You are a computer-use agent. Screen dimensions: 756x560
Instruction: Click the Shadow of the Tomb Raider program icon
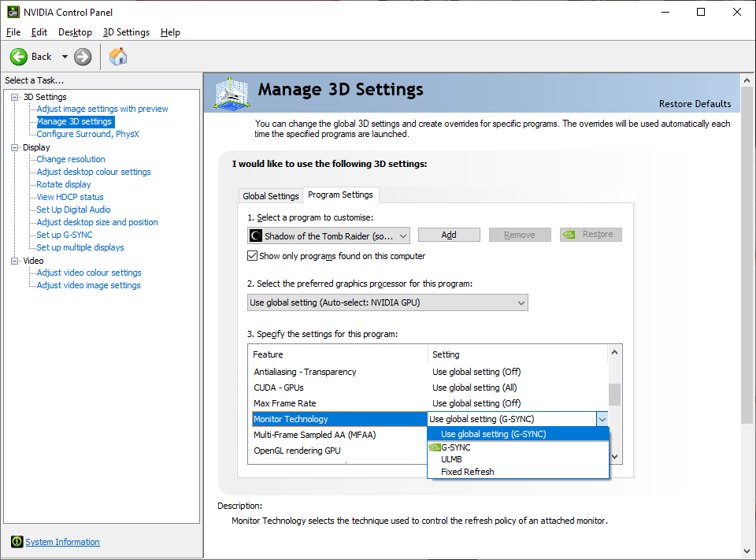255,235
